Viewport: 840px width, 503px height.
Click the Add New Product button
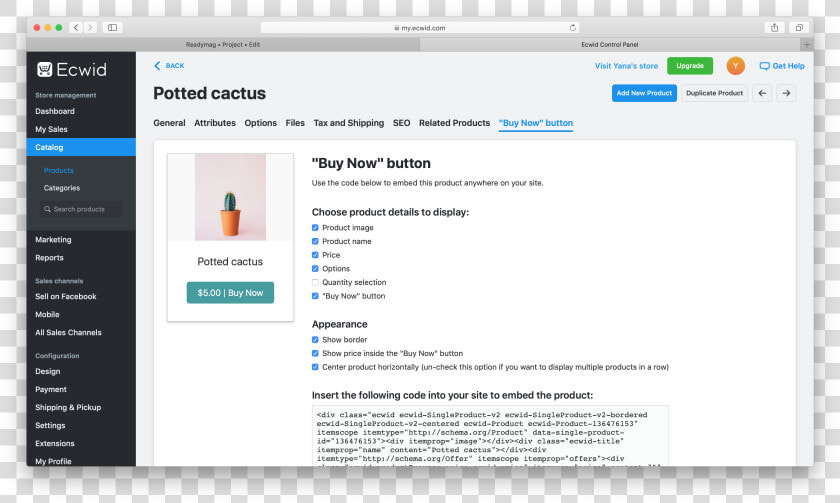[644, 93]
